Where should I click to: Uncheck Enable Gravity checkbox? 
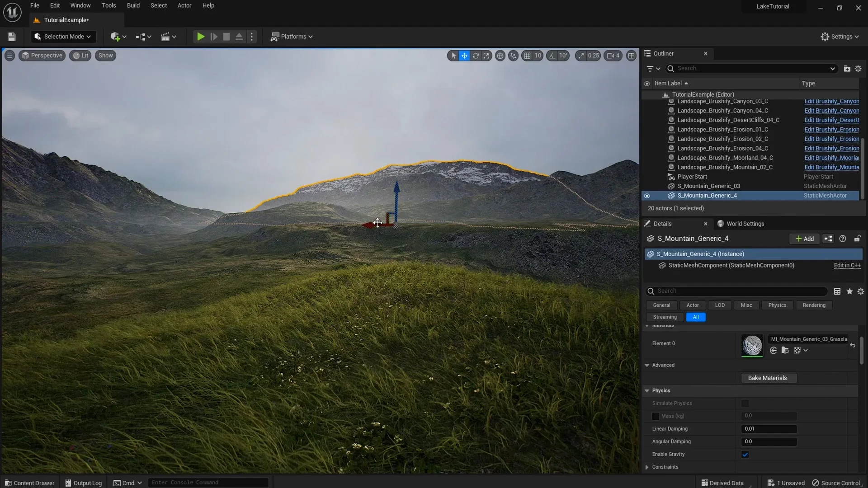(745, 455)
